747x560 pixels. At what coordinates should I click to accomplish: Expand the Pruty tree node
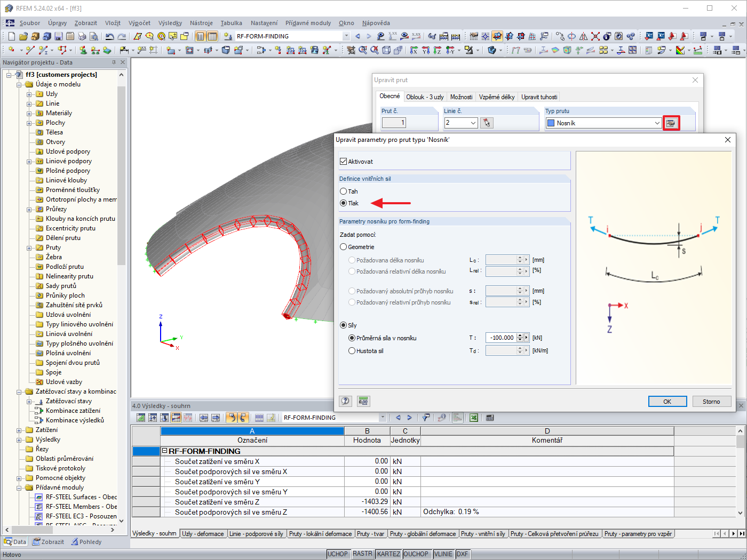(x=29, y=247)
